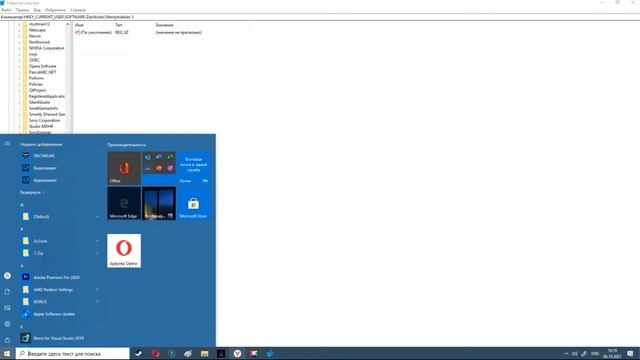Image resolution: width=640 pixels, height=360 pixels.
Task: Select the Northwood registry key
Action: [x=39, y=42]
